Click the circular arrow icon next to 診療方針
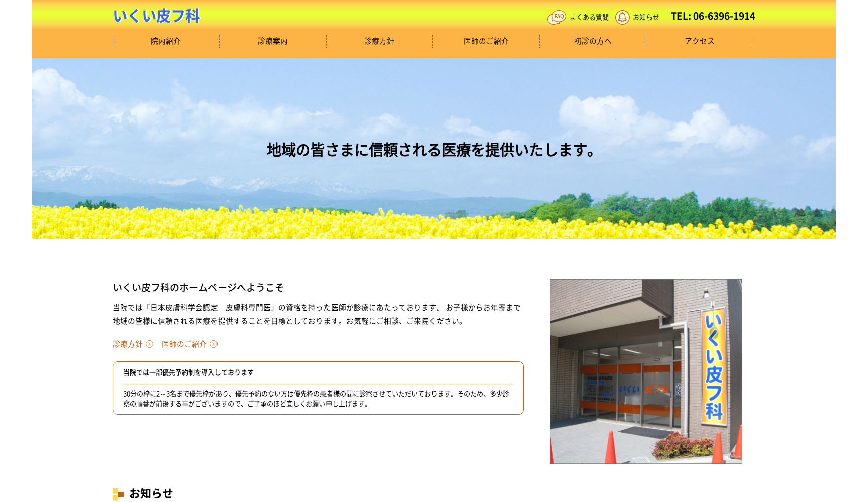Image resolution: width=868 pixels, height=502 pixels. [x=150, y=344]
